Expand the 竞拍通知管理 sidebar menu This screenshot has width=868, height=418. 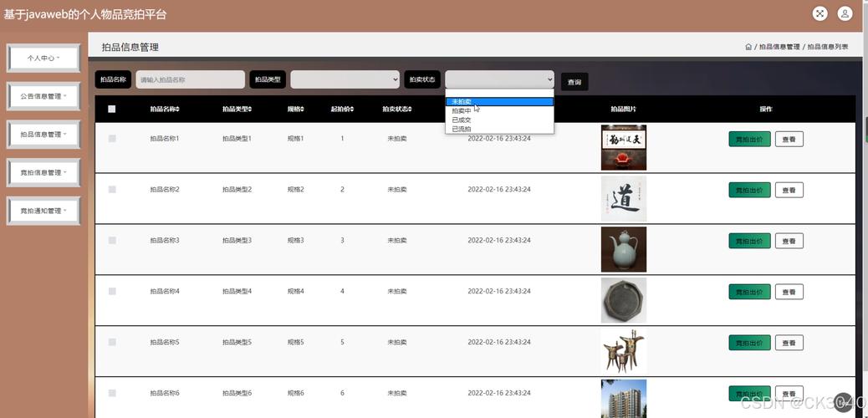[x=43, y=211]
